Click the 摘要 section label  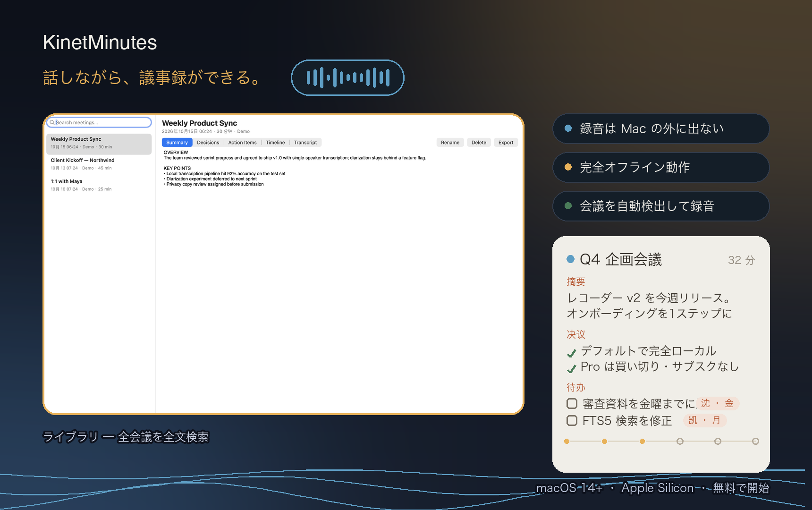[x=576, y=282]
